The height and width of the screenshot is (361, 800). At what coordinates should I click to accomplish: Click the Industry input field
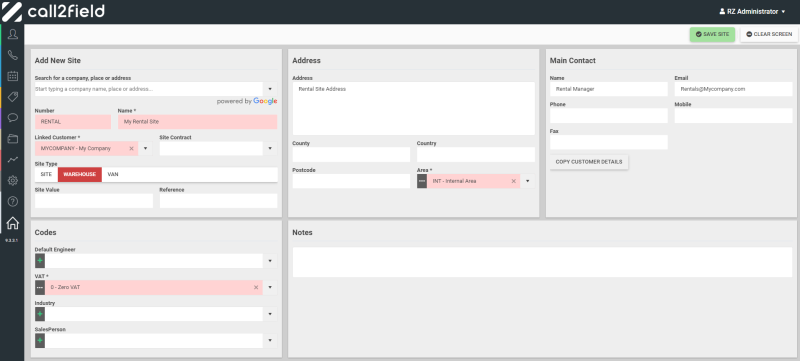tap(154, 314)
